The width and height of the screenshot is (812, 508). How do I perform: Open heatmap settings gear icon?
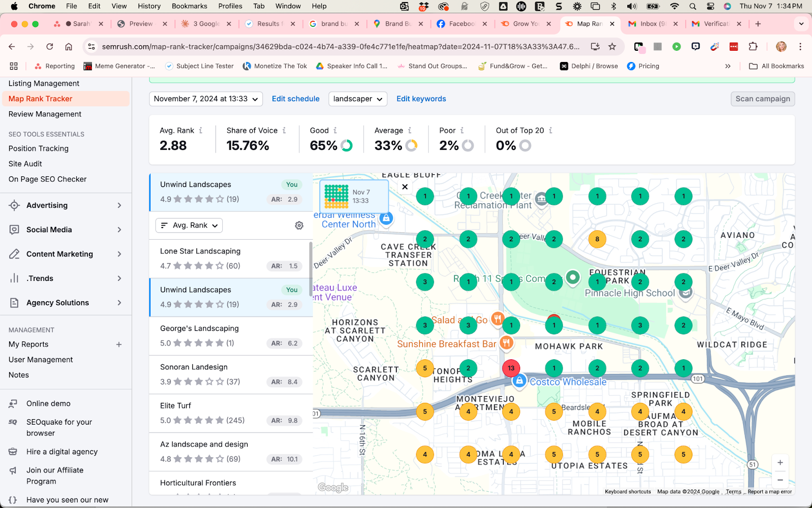(299, 226)
